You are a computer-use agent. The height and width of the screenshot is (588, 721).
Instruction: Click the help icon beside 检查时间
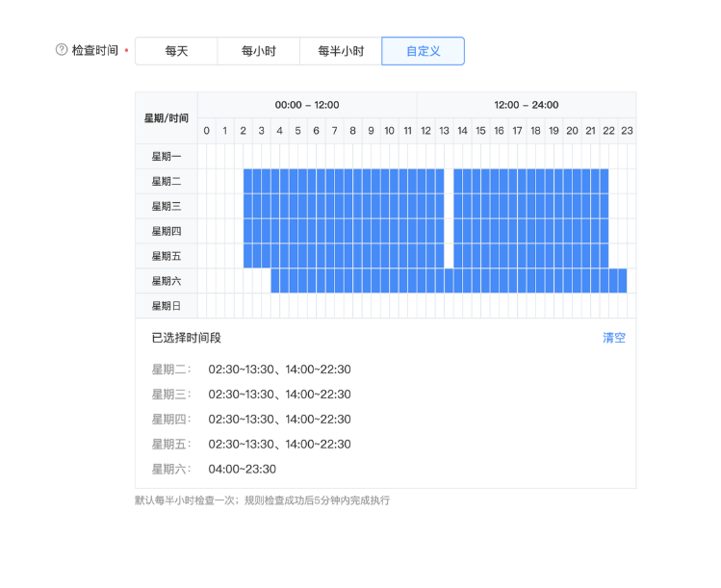62,50
